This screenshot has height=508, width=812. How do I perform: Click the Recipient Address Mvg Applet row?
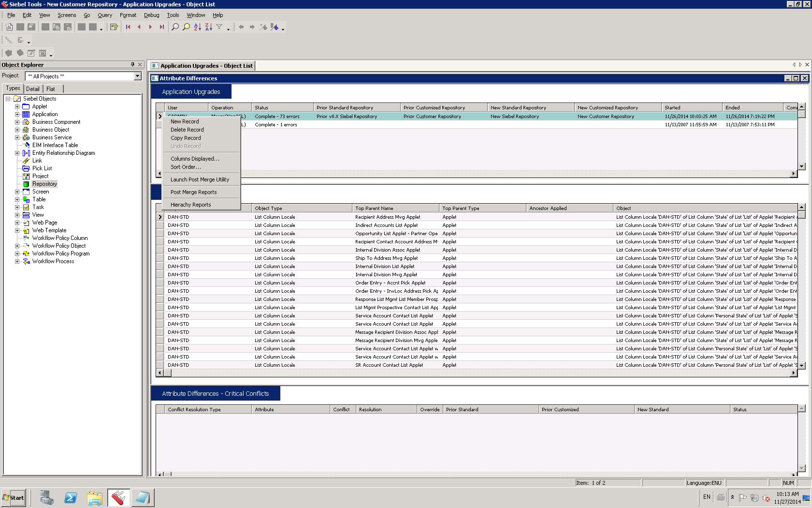(477, 217)
